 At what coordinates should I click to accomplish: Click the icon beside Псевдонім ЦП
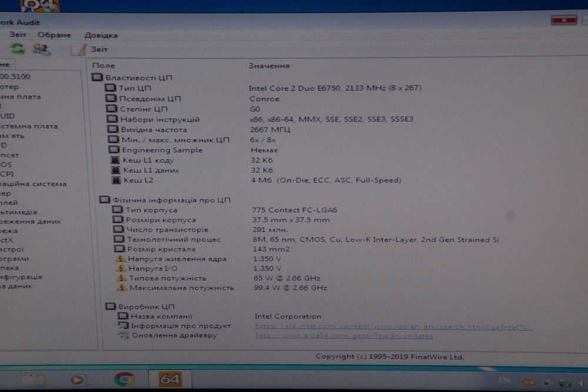coord(111,98)
